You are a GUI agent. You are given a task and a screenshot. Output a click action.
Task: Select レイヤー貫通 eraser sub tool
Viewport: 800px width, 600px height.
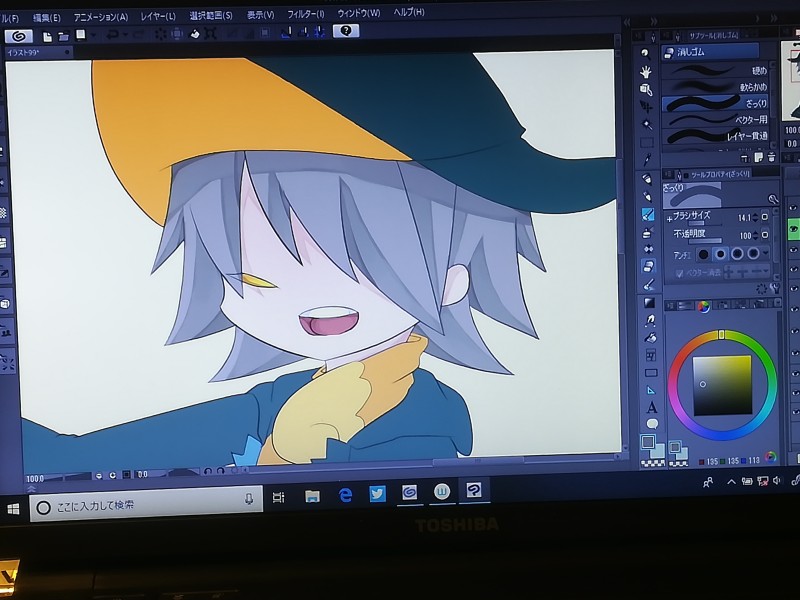[716, 136]
